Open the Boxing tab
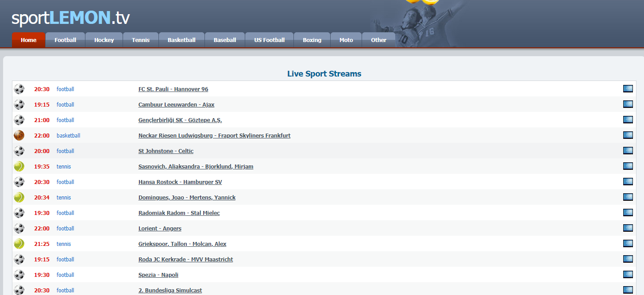Viewport: 644px width, 295px height. [x=312, y=40]
